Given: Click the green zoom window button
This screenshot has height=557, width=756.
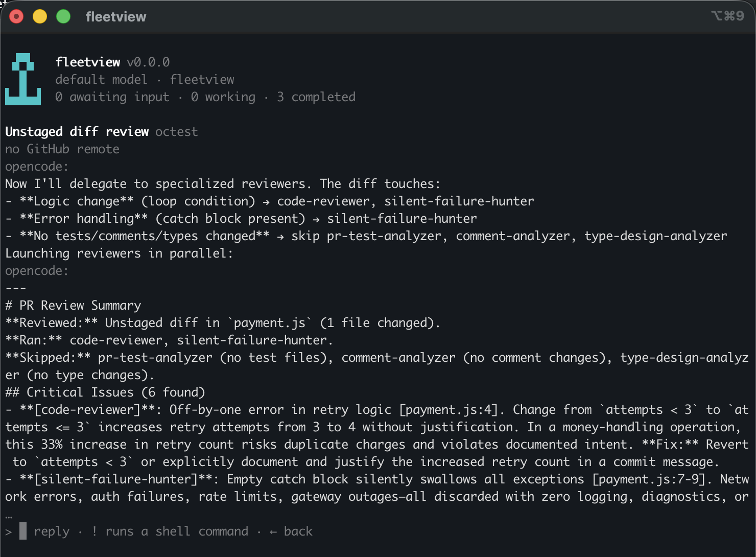Looking at the screenshot, I should [x=63, y=17].
